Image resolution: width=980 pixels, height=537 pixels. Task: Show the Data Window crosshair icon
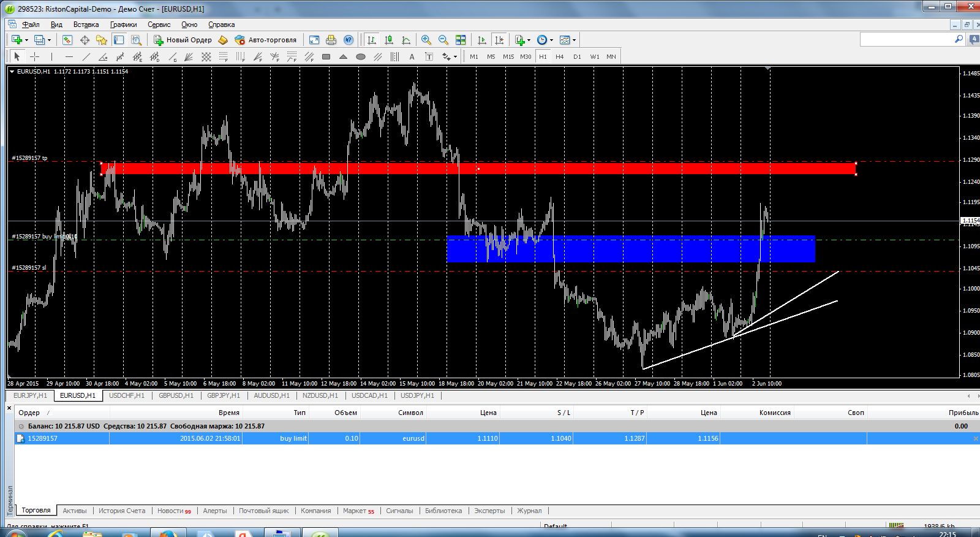point(85,40)
